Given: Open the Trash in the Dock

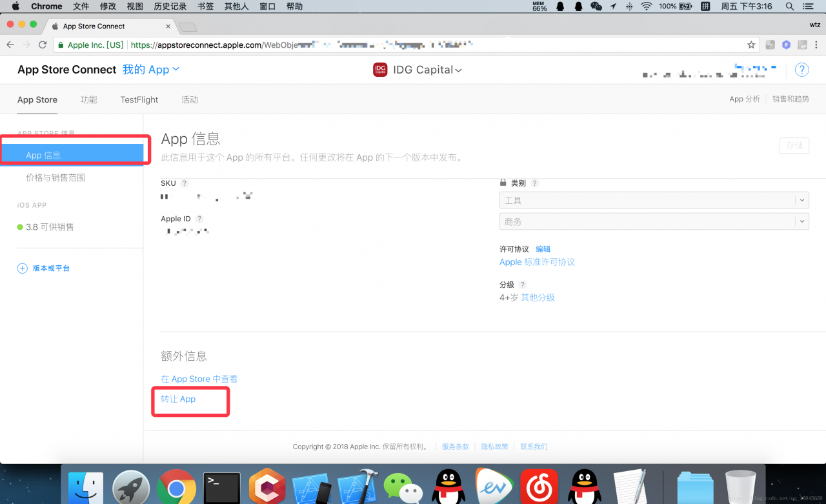Looking at the screenshot, I should pos(740,489).
